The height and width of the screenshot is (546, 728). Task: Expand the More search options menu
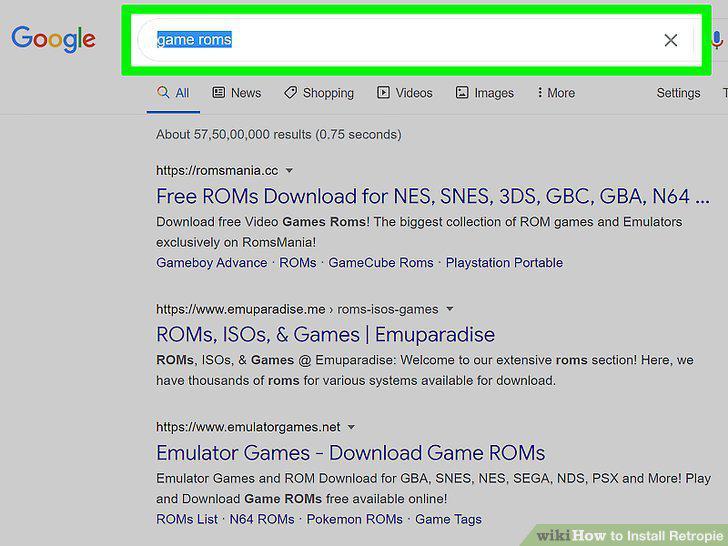(556, 93)
